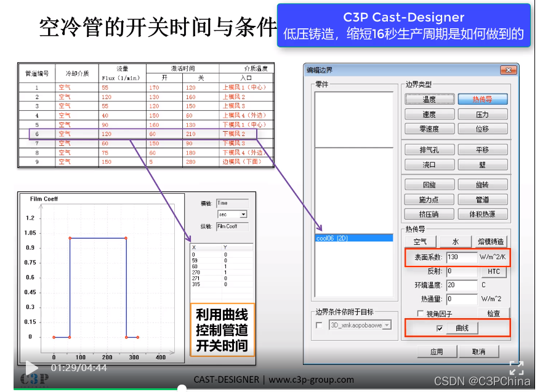Edit the 热通量 field
540x392 pixels.
tap(461, 298)
